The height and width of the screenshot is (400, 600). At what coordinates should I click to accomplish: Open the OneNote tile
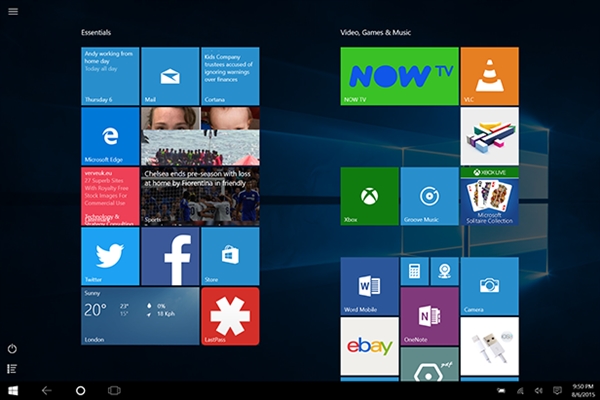[429, 316]
